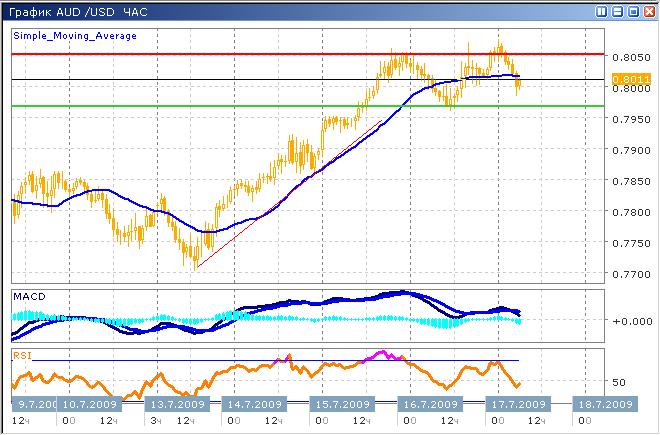Viewport: 660px width, 435px height.
Task: Click the 13.7.2009 date marker
Action: [x=175, y=405]
